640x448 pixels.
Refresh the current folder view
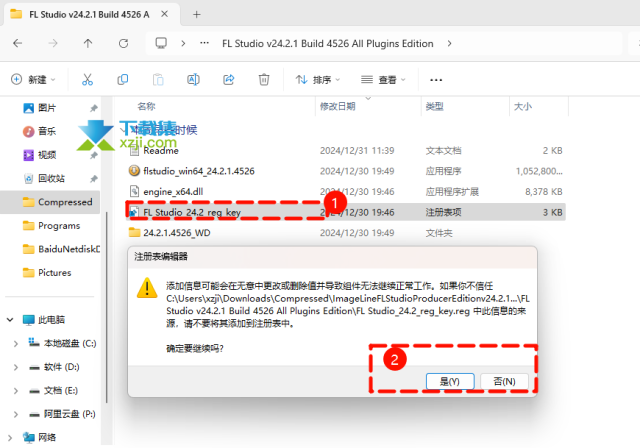(x=123, y=43)
